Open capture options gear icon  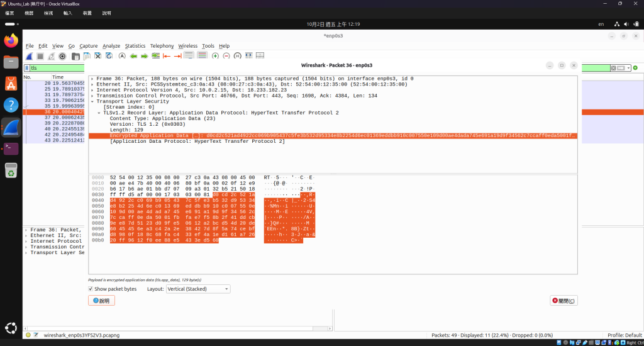[x=62, y=56]
